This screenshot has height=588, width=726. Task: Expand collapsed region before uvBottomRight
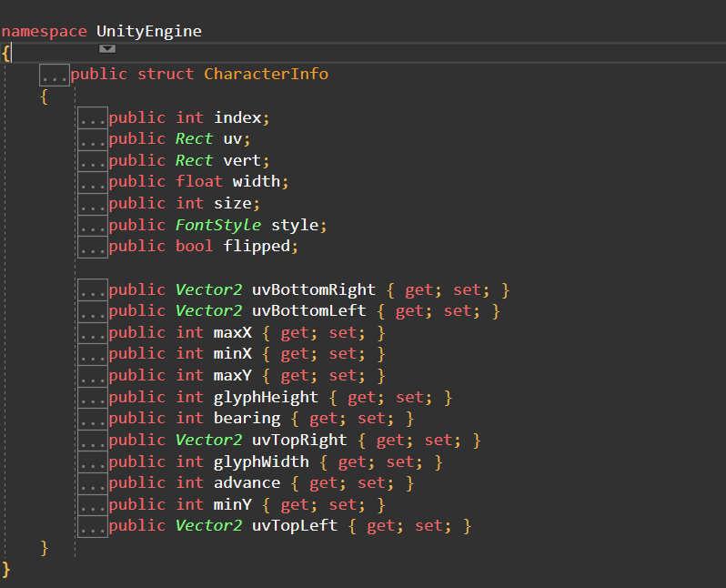point(93,289)
